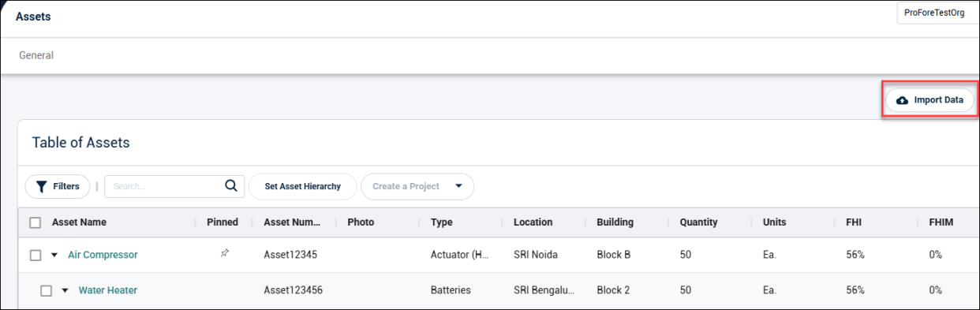This screenshot has width=980, height=310.
Task: Open the Air Compressor asset link
Action: tap(103, 255)
